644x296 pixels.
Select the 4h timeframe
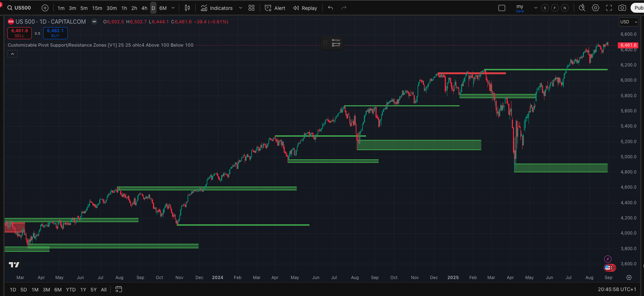pyautogui.click(x=144, y=8)
